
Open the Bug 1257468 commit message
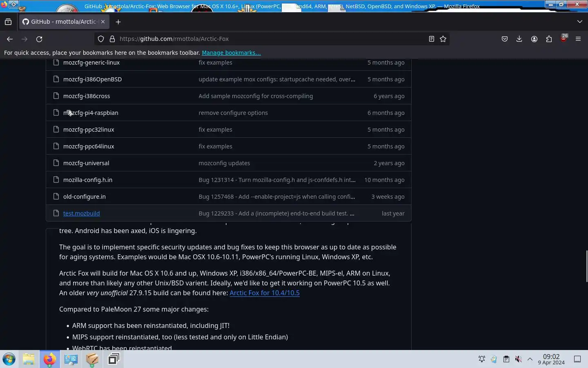(x=277, y=197)
